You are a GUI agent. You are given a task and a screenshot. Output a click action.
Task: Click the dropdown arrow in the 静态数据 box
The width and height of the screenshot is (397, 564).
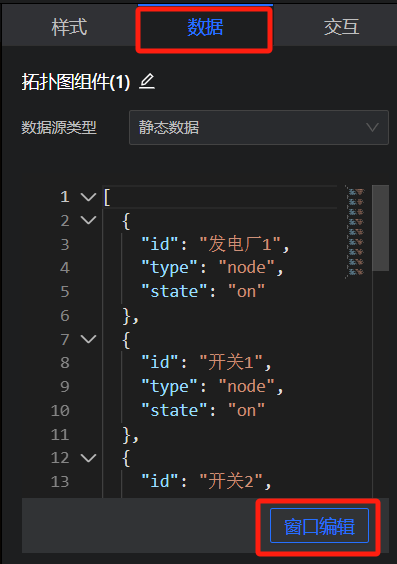coord(372,127)
